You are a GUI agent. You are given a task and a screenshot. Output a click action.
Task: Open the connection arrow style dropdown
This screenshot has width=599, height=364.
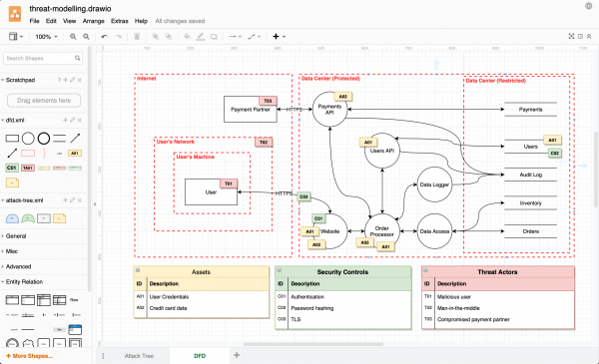tap(235, 37)
